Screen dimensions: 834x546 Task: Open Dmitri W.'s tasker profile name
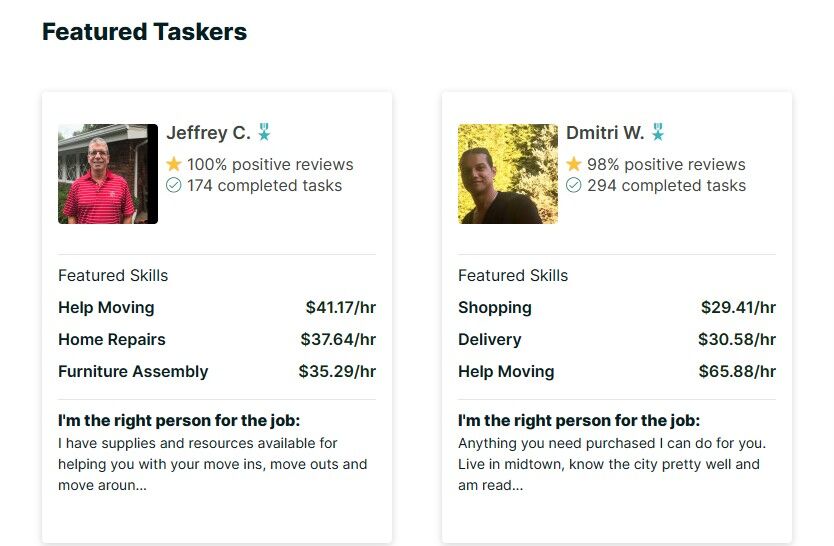pos(605,133)
